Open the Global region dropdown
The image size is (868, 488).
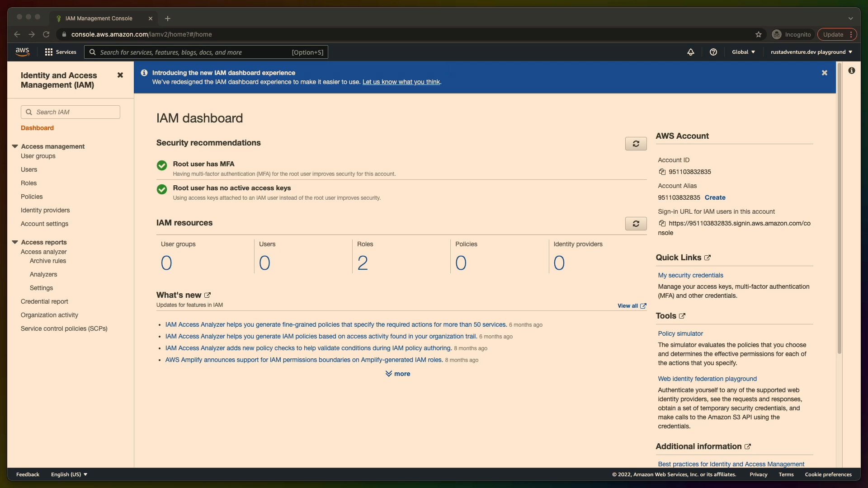(x=743, y=52)
